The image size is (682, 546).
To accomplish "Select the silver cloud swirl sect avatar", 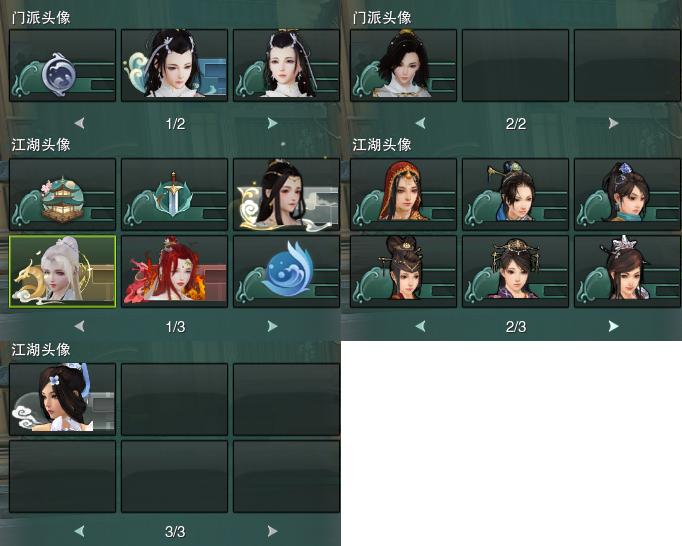I will coord(62,66).
